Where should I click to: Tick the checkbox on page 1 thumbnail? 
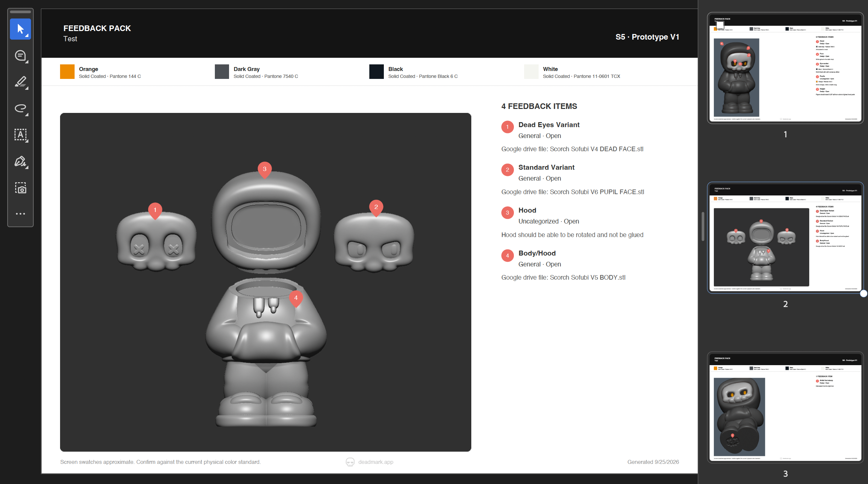click(720, 25)
